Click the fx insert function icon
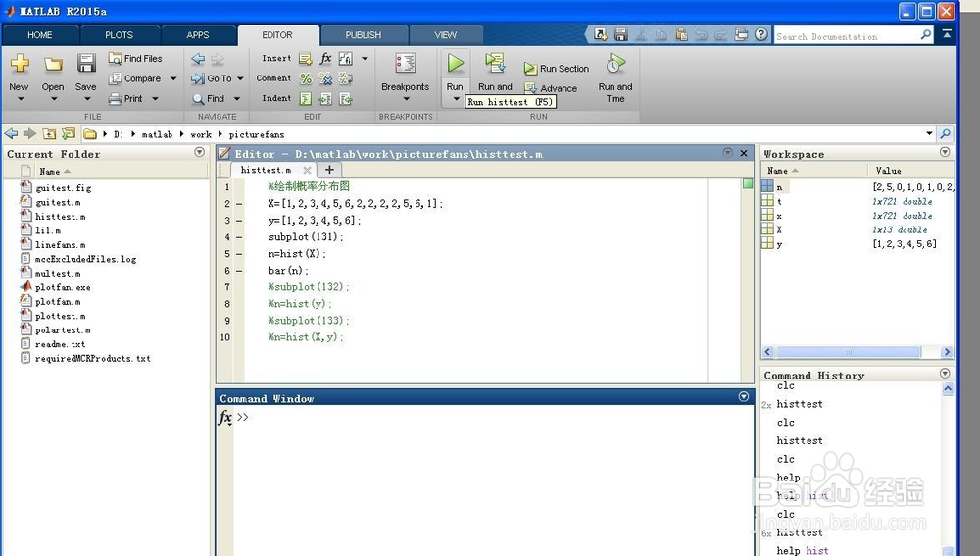 tap(325, 59)
